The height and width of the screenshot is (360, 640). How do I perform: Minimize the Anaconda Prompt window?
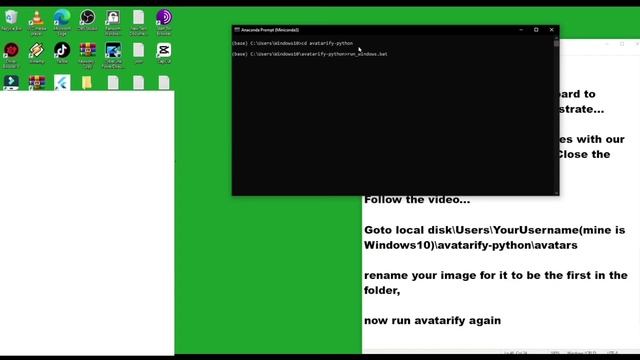coord(521,30)
